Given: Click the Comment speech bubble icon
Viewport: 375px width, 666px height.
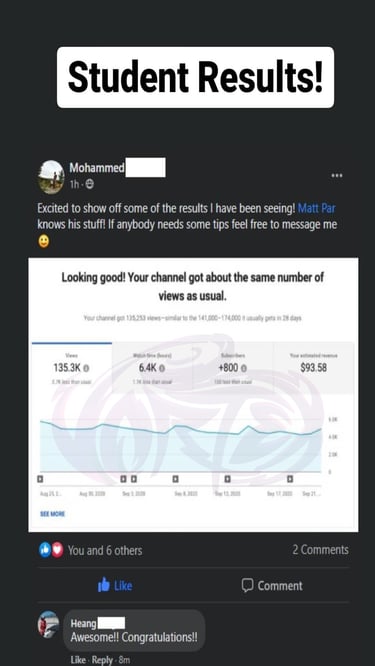Looking at the screenshot, I should coord(247,585).
